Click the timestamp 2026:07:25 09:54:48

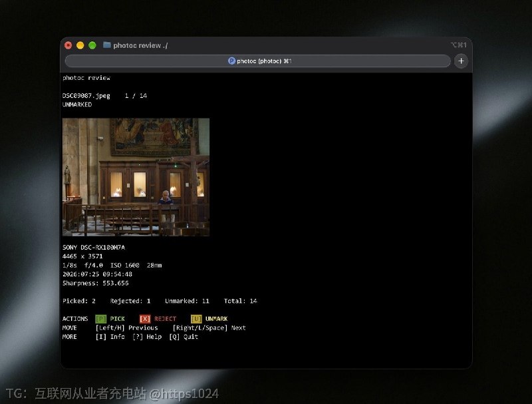tap(97, 274)
